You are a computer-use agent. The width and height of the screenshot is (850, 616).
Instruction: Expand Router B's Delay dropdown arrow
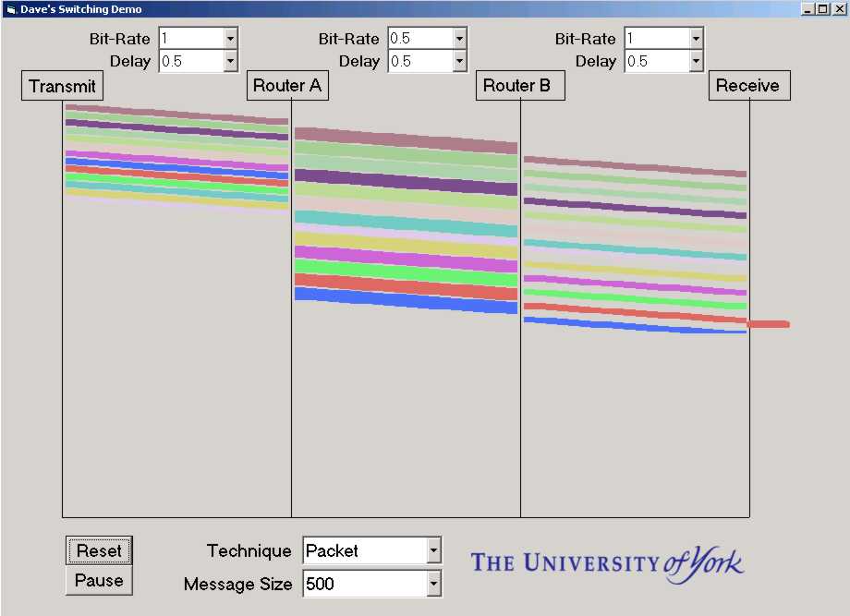pyautogui.click(x=696, y=61)
